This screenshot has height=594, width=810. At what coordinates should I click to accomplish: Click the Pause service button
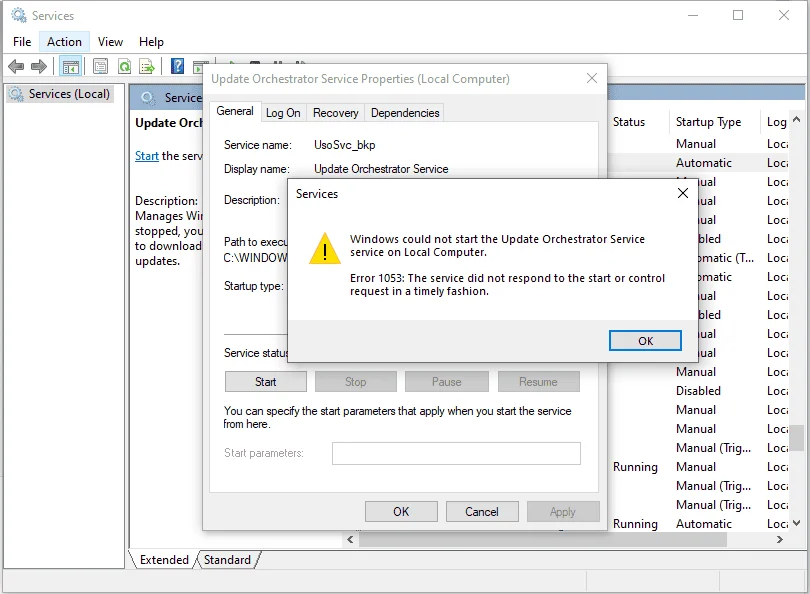(x=446, y=382)
